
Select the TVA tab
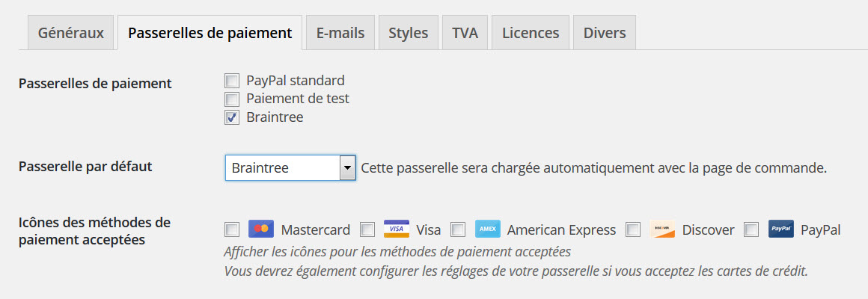pyautogui.click(x=465, y=33)
